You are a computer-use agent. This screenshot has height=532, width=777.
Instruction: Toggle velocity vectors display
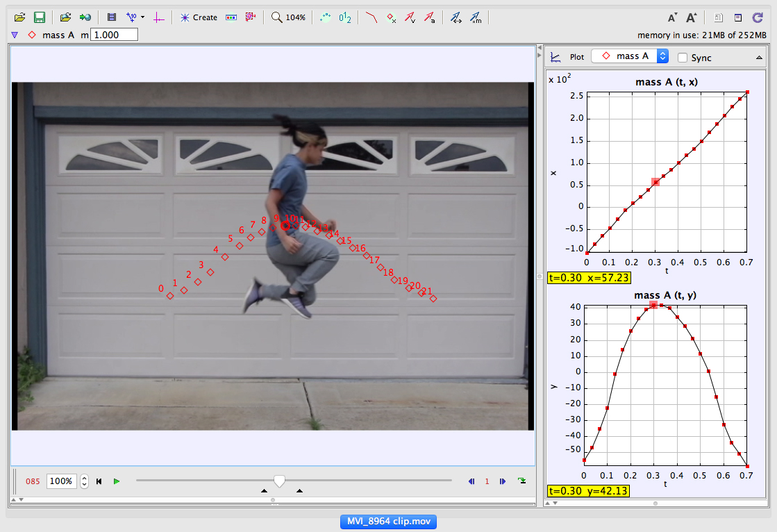coord(410,17)
